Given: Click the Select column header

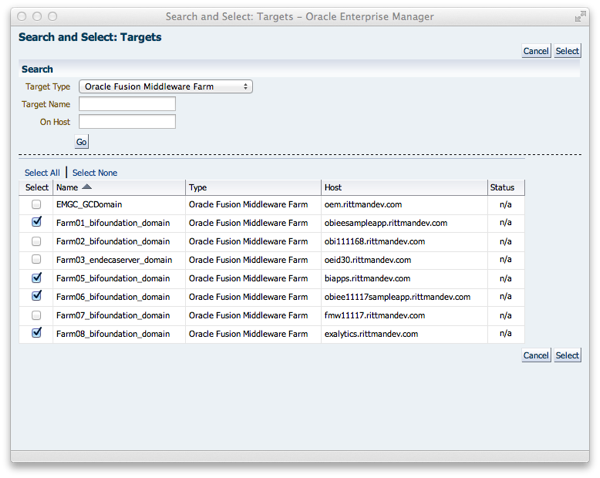Looking at the screenshot, I should 37,188.
